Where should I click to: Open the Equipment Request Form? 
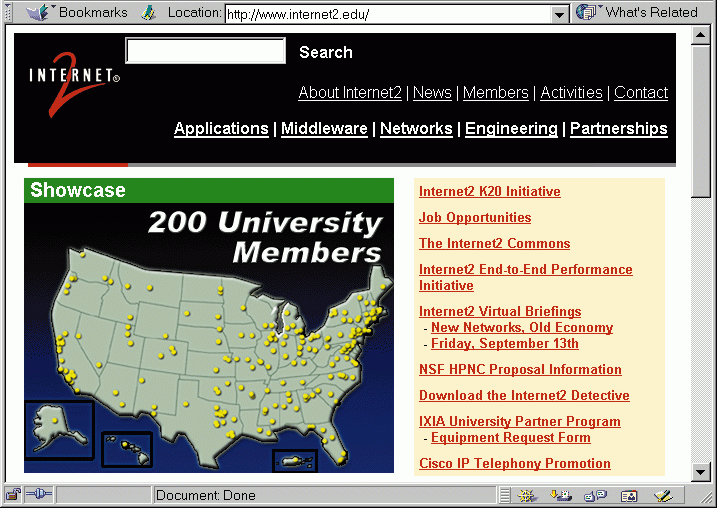(510, 438)
